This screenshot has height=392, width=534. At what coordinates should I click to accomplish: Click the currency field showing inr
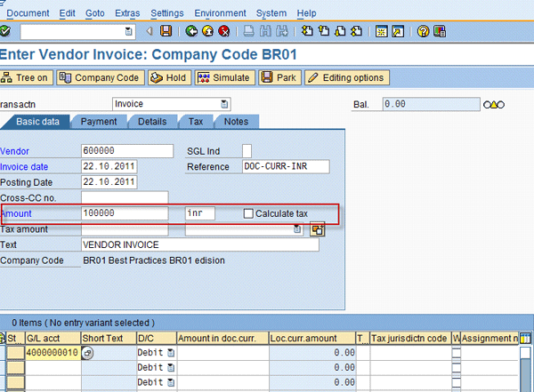200,213
